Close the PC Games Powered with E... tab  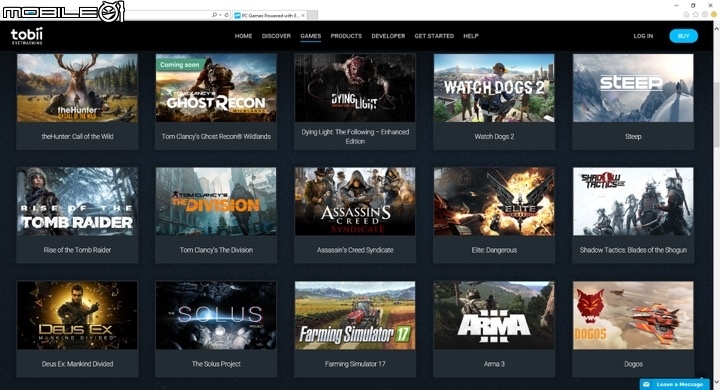303,16
